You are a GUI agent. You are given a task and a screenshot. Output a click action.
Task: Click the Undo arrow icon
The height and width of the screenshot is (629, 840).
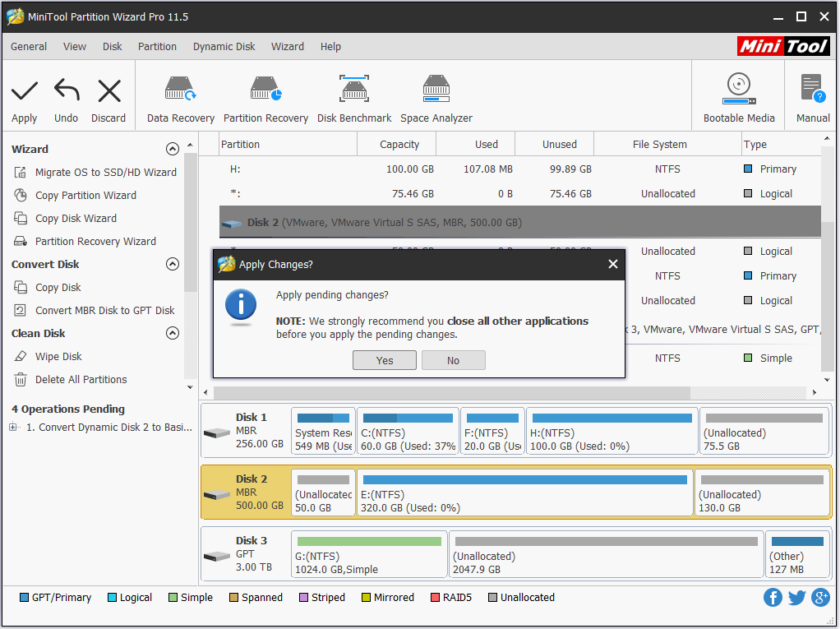(67, 90)
